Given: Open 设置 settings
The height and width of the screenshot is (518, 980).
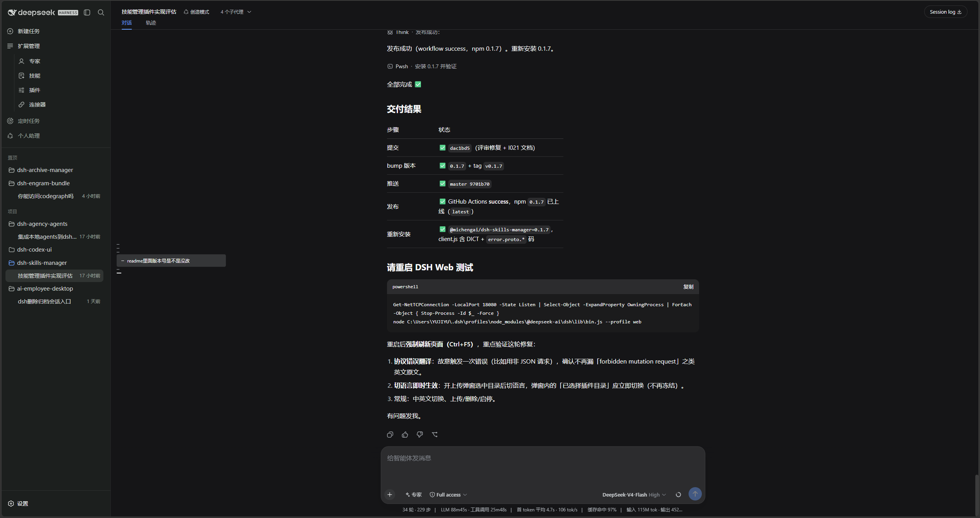Looking at the screenshot, I should [18, 504].
